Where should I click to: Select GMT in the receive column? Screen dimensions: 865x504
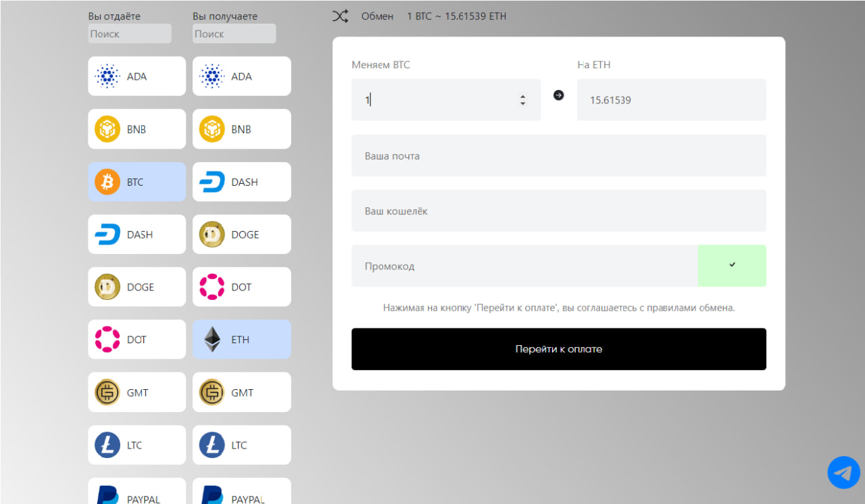pyautogui.click(x=241, y=393)
